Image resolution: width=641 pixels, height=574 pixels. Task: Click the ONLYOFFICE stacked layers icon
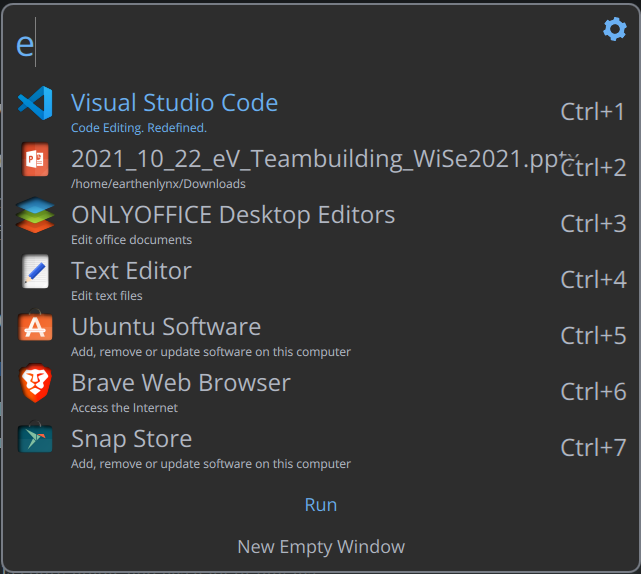coord(35,215)
